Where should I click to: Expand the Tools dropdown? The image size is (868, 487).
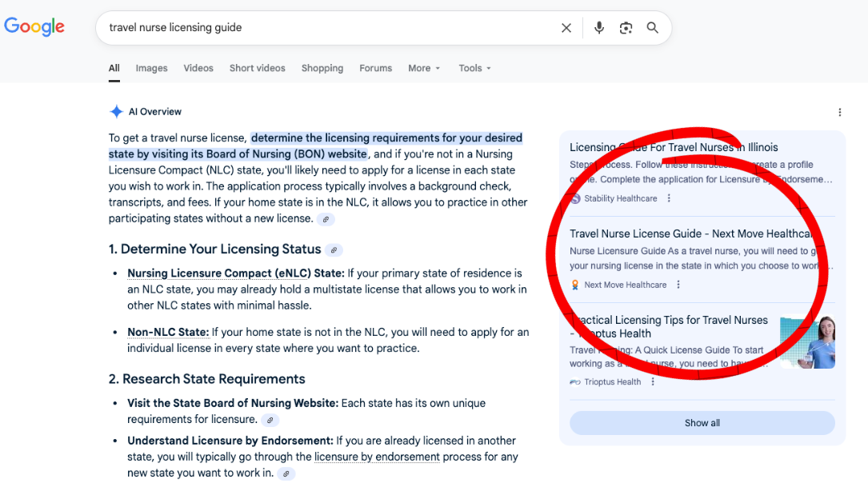[x=474, y=68]
